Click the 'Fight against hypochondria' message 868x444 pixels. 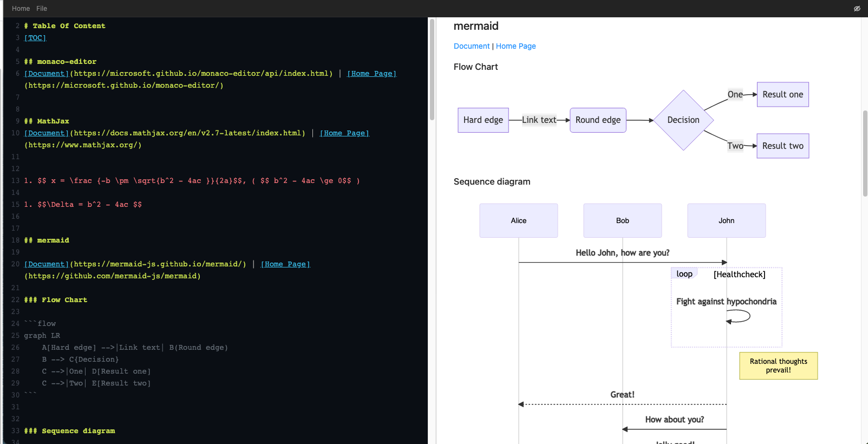click(727, 302)
